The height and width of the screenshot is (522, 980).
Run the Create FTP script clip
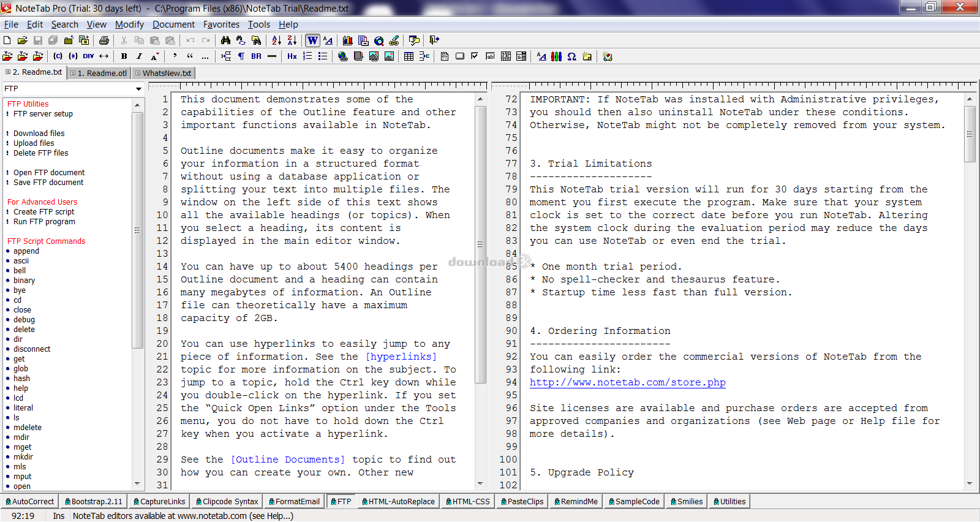click(x=43, y=212)
